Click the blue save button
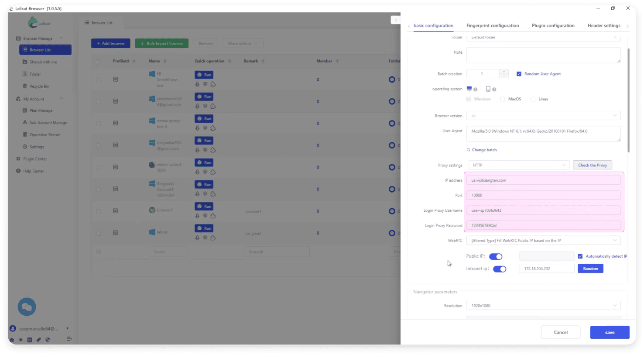The width and height of the screenshot is (644, 355). pos(610,332)
